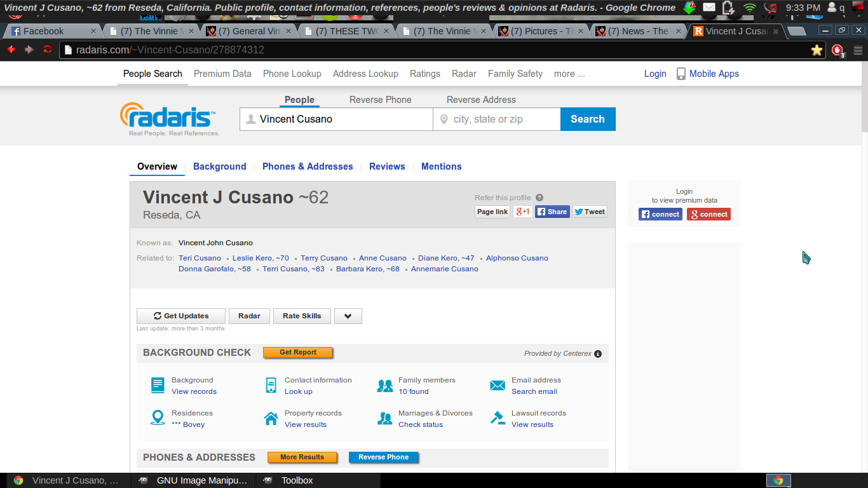Click the name field containing Vincent Cusano
Image resolution: width=868 pixels, height=488 pixels.
pos(336,119)
